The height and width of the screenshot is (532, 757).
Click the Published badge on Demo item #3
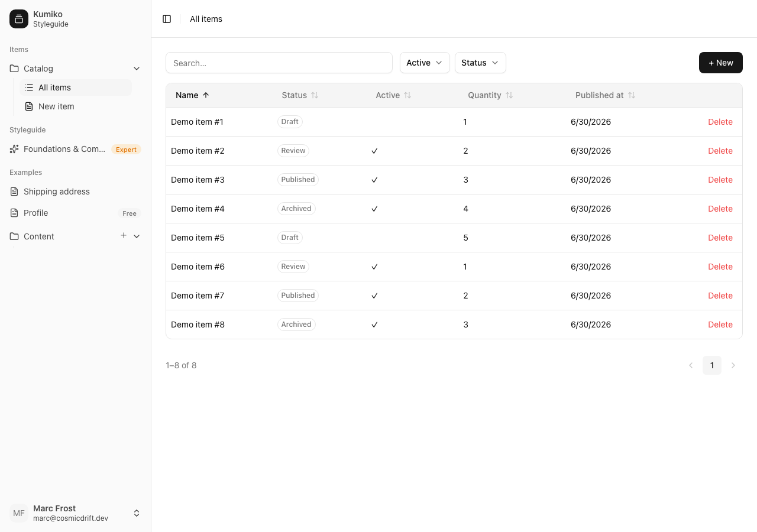pos(298,180)
